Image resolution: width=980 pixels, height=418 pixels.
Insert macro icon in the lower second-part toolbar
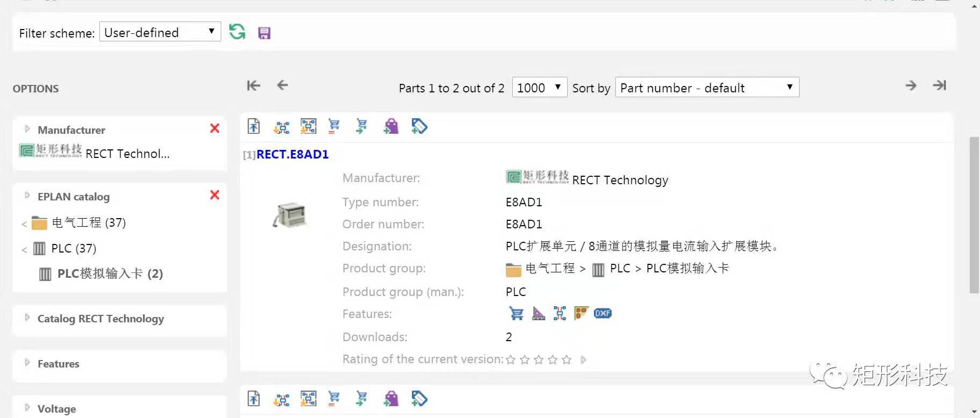click(281, 399)
